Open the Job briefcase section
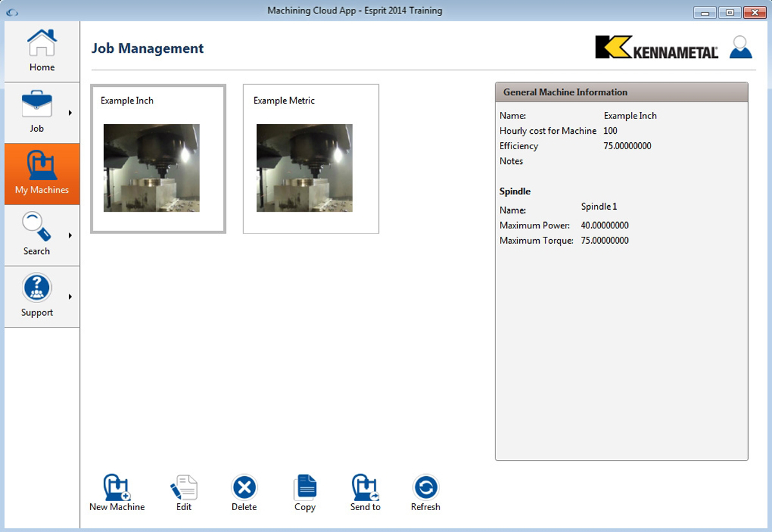The height and width of the screenshot is (532, 772). click(37, 113)
